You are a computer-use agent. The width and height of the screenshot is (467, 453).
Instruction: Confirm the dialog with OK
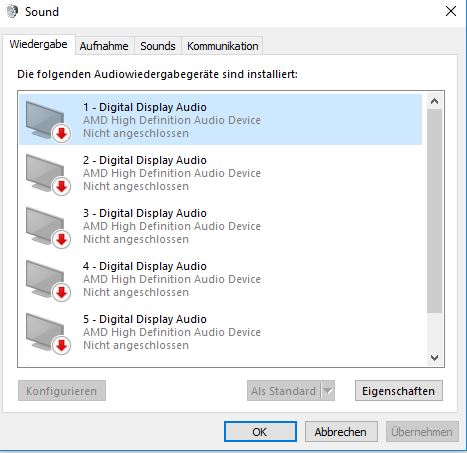coord(260,432)
